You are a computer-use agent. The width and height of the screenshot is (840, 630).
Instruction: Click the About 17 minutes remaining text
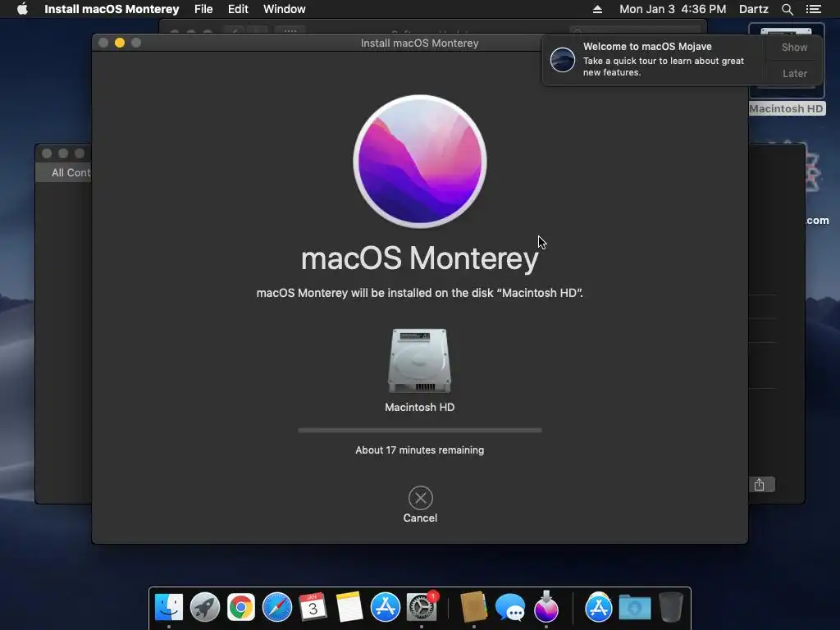419,450
